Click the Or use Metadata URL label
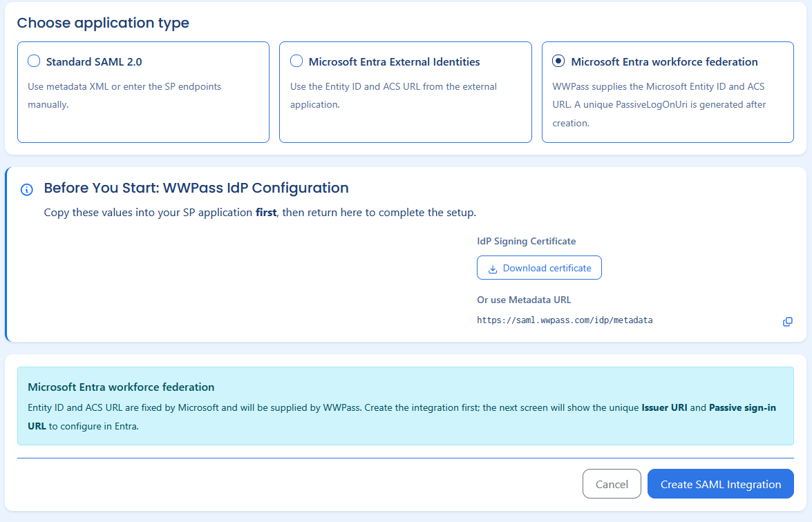This screenshot has height=522, width=812. (x=524, y=300)
